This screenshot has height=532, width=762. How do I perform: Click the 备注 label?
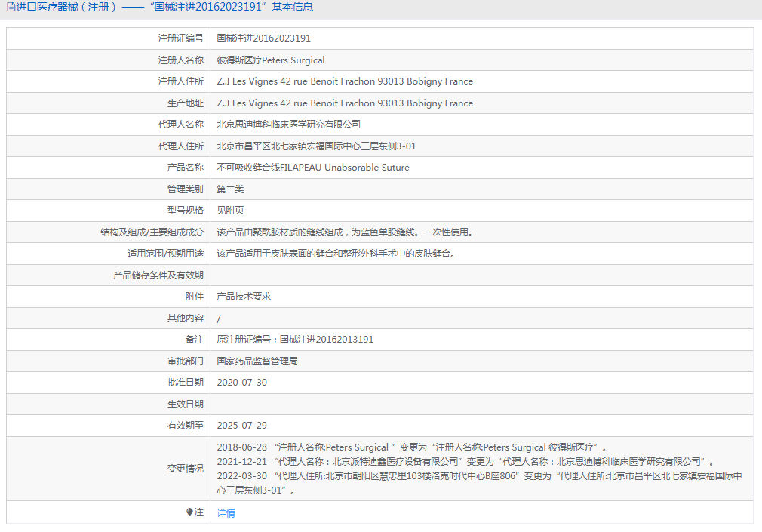tap(195, 340)
